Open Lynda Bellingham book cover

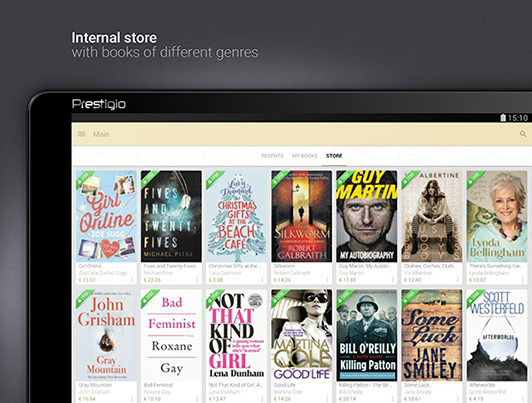[x=497, y=216]
